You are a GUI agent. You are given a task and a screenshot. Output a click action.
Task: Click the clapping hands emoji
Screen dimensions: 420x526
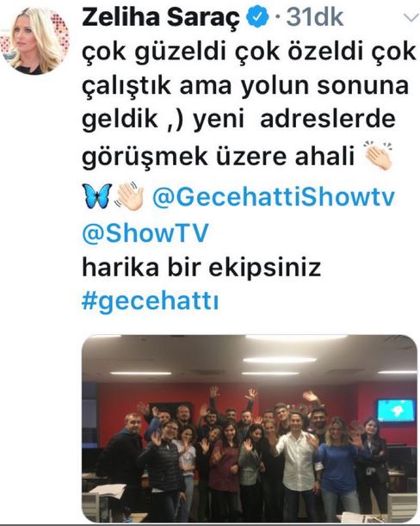click(x=378, y=157)
